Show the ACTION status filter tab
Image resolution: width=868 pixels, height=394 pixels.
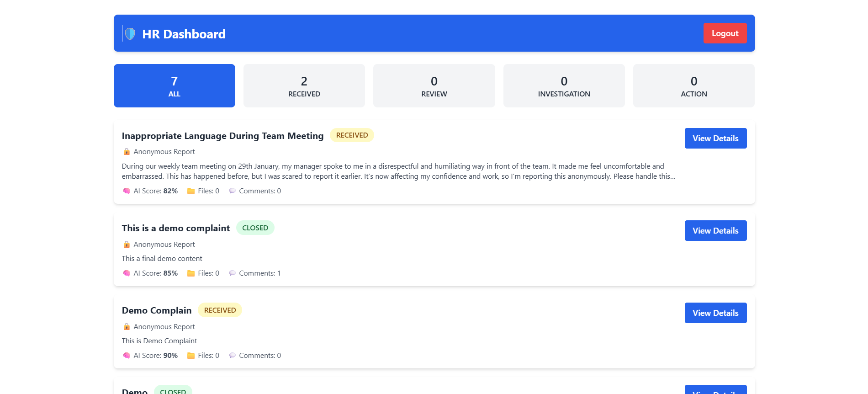click(694, 86)
